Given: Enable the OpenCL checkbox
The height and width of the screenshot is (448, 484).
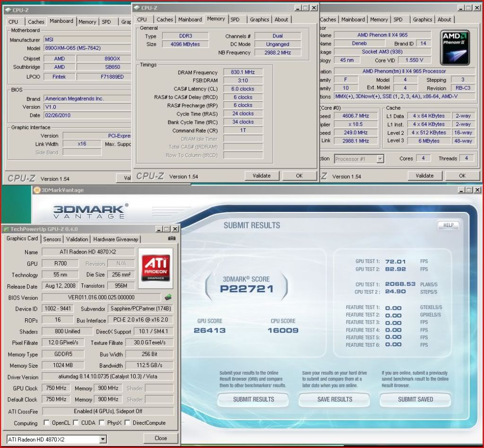Looking at the screenshot, I should coord(47,423).
